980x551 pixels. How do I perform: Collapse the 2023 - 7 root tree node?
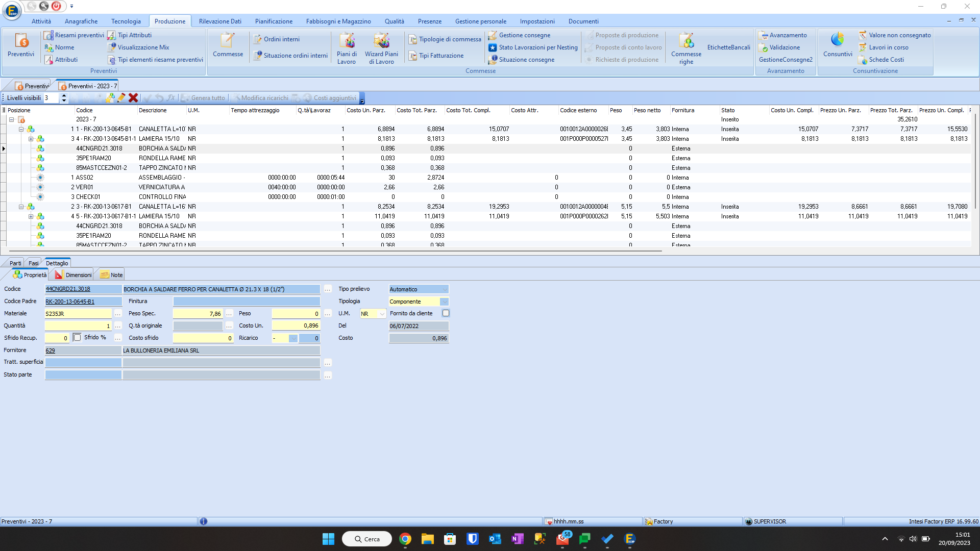point(11,119)
